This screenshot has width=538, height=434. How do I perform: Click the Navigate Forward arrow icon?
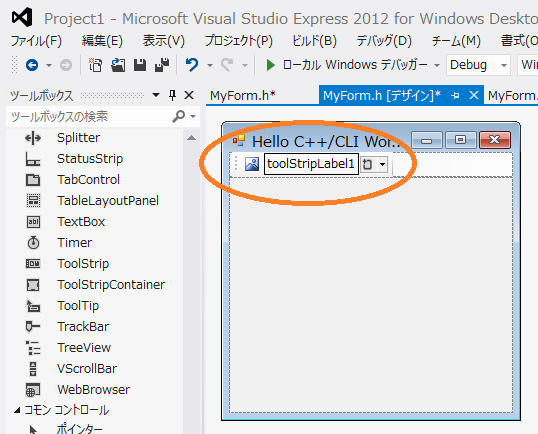(66, 64)
